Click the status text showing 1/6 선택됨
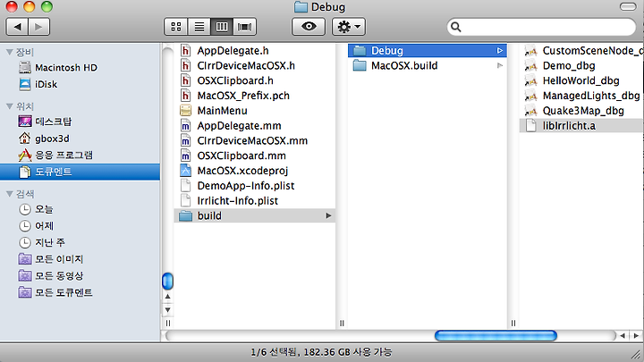This screenshot has width=644, height=362. click(x=322, y=352)
